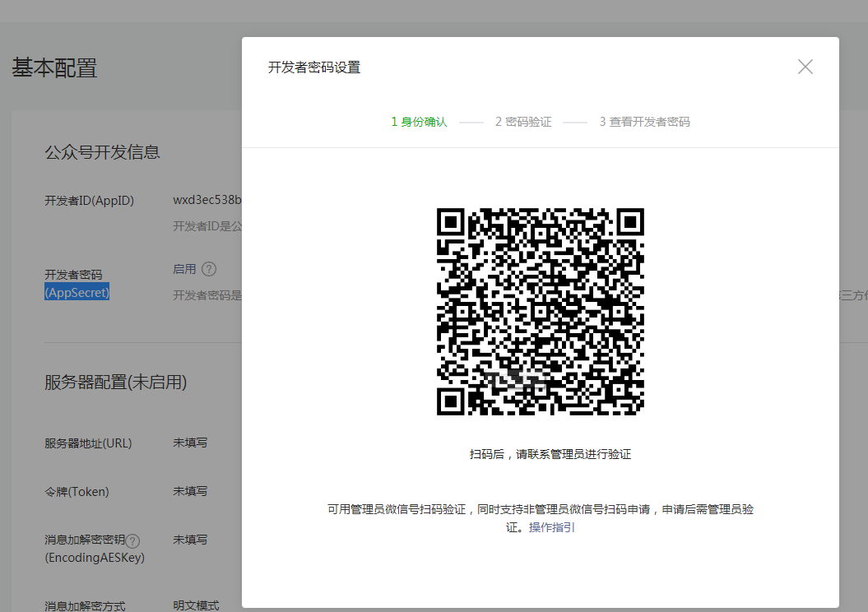868x612 pixels.
Task: Select step 1 身份确认
Action: click(419, 122)
